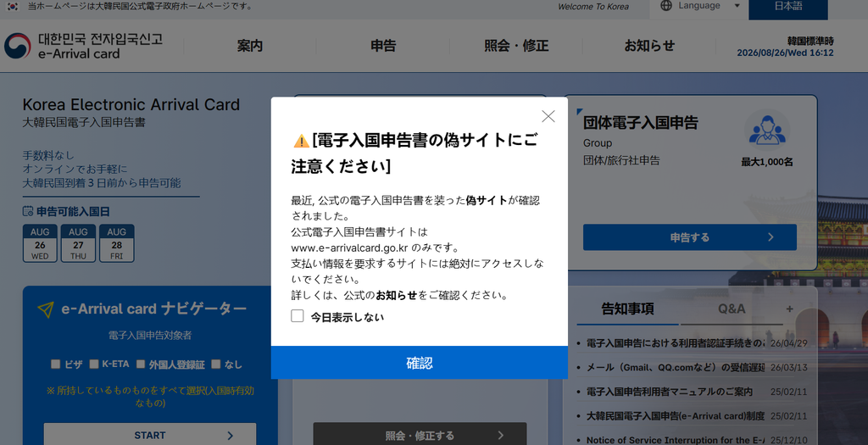The height and width of the screenshot is (445, 868).
Task: Tick the 外国人登録証 checkbox
Action: coord(141,364)
